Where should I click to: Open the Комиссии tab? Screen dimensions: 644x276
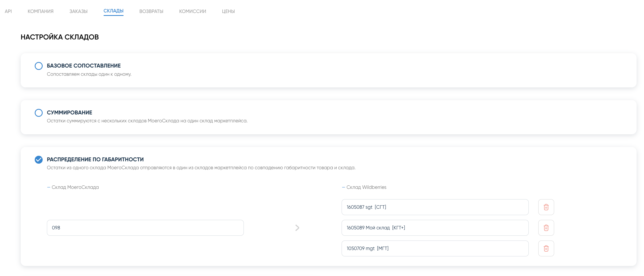pos(193,11)
